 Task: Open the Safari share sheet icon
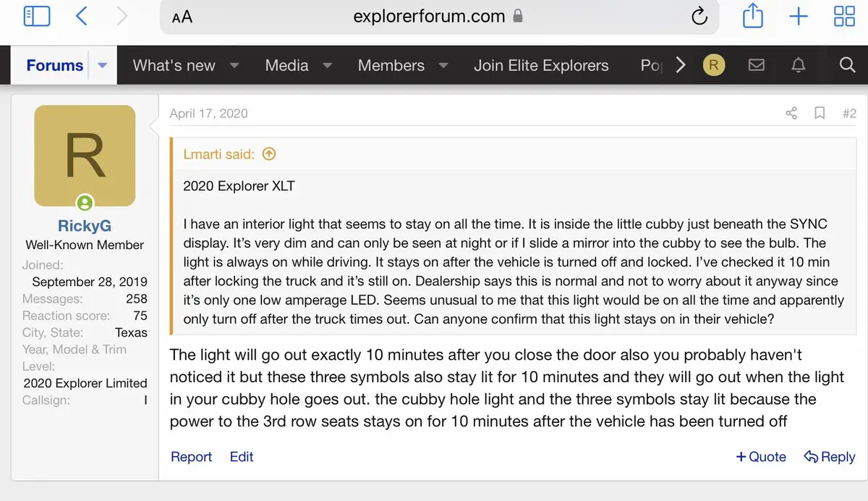click(x=752, y=16)
